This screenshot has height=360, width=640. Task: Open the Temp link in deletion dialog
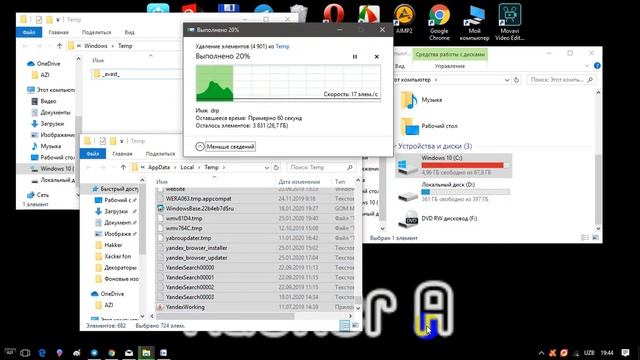click(282, 47)
